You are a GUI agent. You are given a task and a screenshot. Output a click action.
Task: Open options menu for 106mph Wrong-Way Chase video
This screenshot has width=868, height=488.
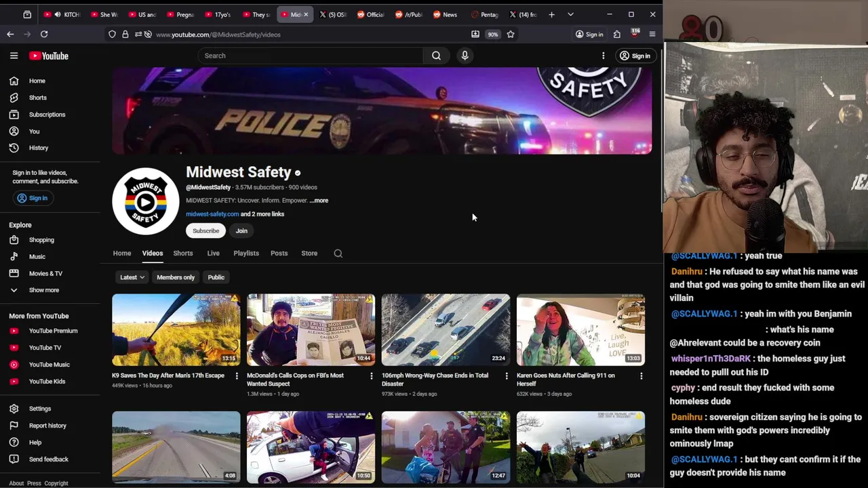point(506,376)
